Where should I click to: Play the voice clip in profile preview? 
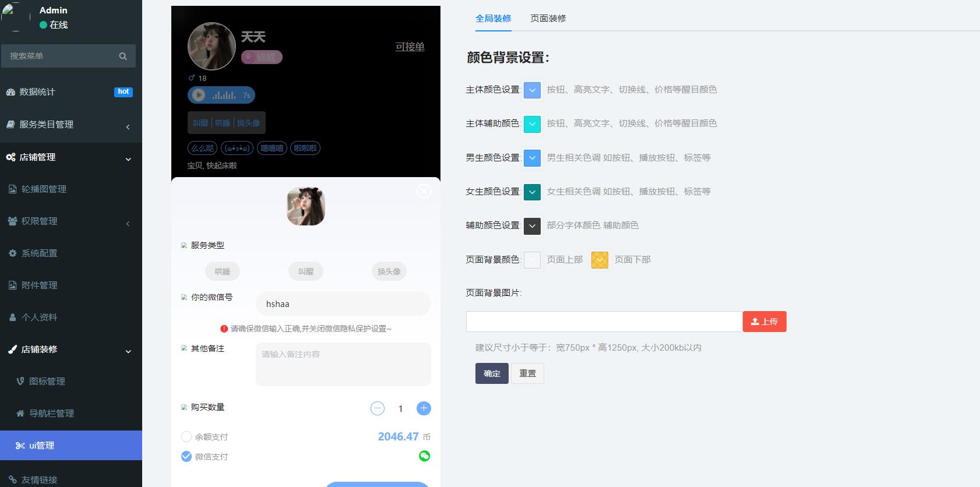199,95
